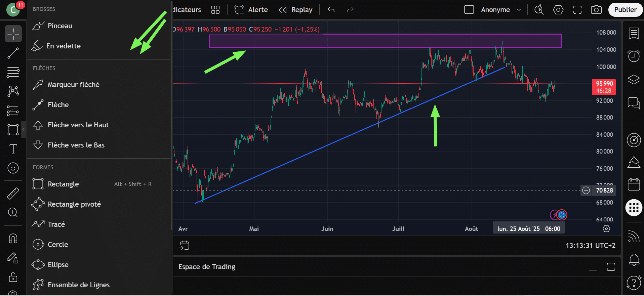Choose Rectangle pivoté from shapes list
This screenshot has width=644, height=296.
pyautogui.click(x=74, y=204)
